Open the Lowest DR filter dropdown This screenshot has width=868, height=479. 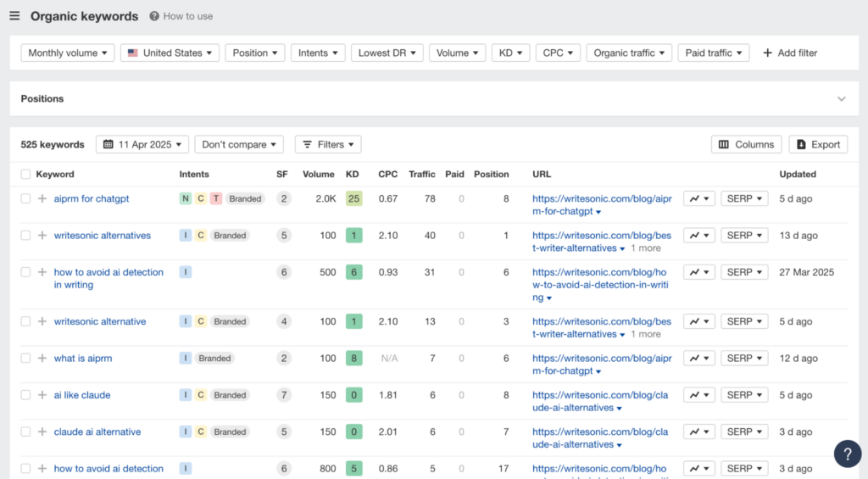387,53
